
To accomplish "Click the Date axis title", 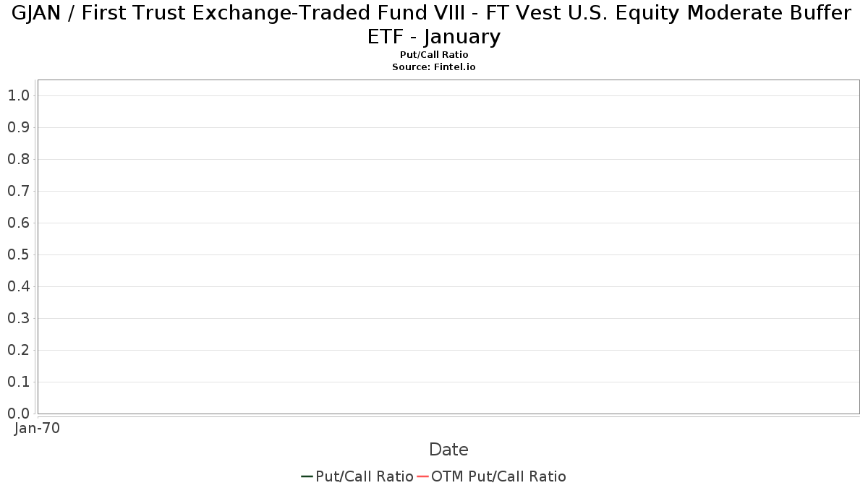I will click(x=448, y=450).
